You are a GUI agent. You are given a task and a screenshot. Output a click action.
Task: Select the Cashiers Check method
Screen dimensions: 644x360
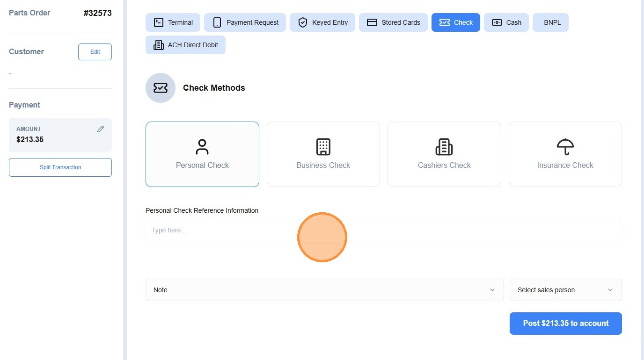(444, 154)
